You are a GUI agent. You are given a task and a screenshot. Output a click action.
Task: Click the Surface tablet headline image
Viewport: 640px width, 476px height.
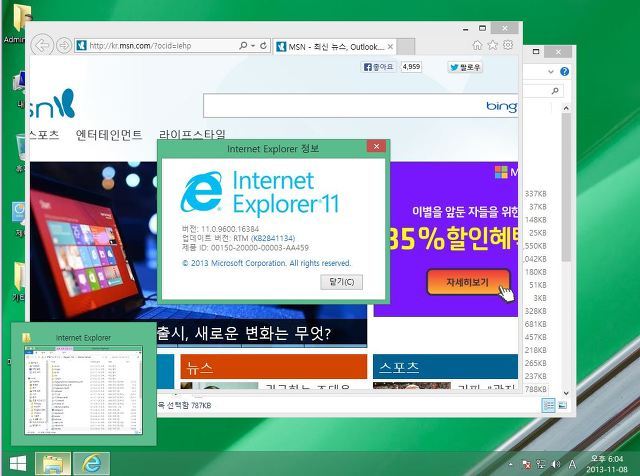[x=93, y=241]
